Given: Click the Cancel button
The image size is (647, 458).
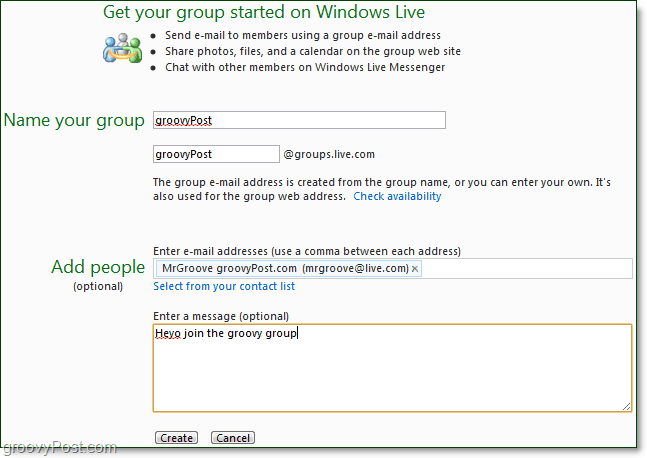Looking at the screenshot, I should tap(233, 438).
